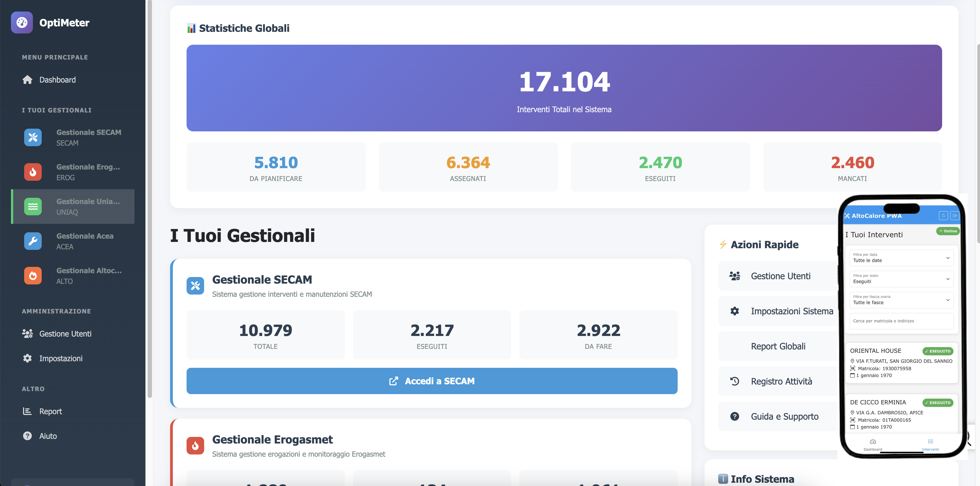This screenshot has width=980, height=486.
Task: Click the 6.364 ASSEGNATI stat card
Action: click(468, 167)
